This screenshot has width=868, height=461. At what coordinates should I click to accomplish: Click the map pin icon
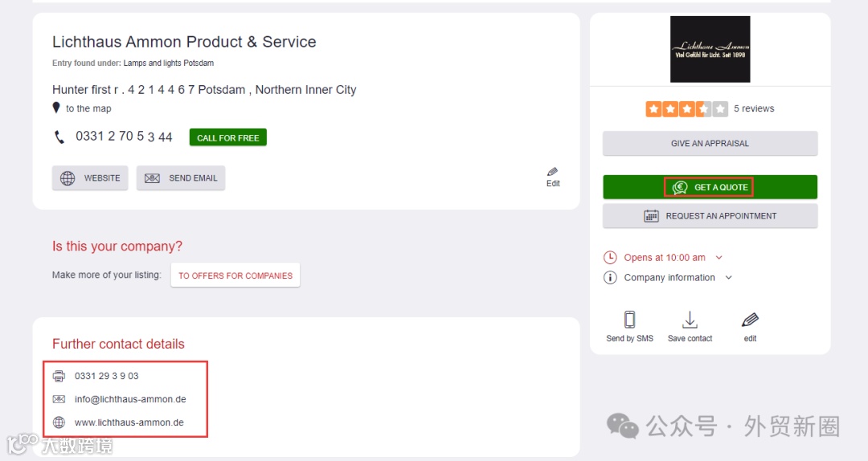[56, 108]
